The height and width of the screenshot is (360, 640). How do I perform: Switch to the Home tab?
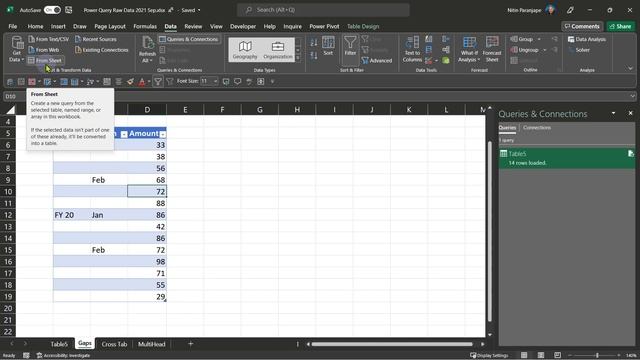(36, 26)
